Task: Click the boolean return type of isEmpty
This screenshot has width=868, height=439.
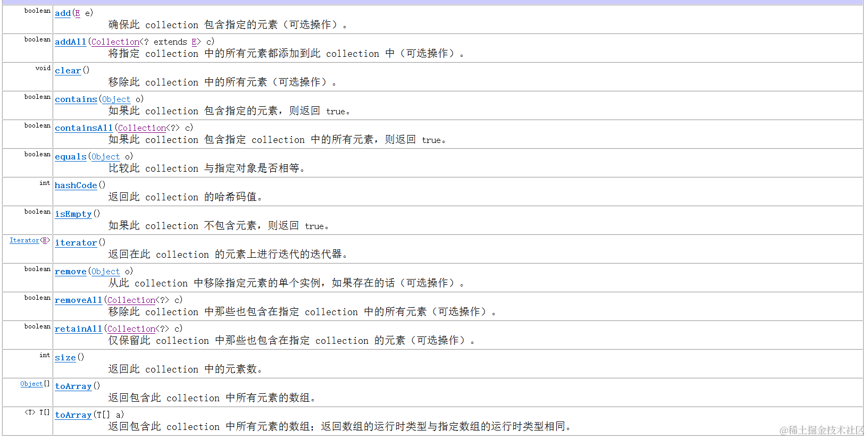Action: click(x=37, y=212)
